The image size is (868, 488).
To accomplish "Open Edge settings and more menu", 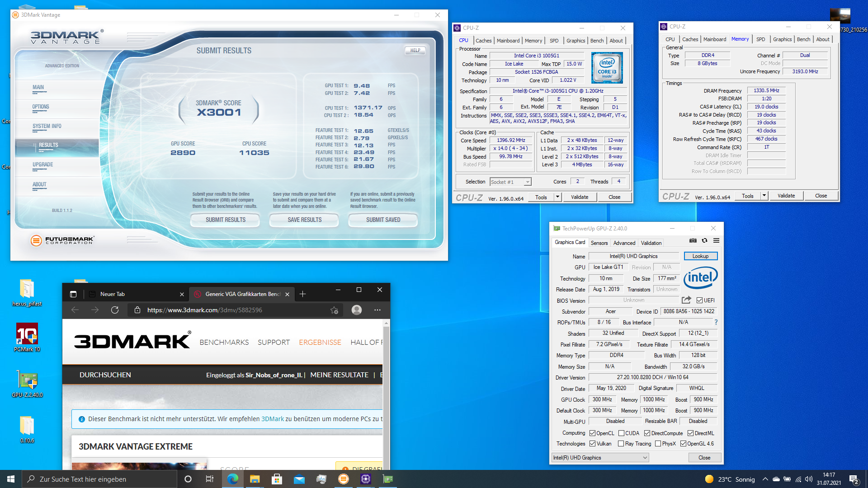I will tap(377, 310).
